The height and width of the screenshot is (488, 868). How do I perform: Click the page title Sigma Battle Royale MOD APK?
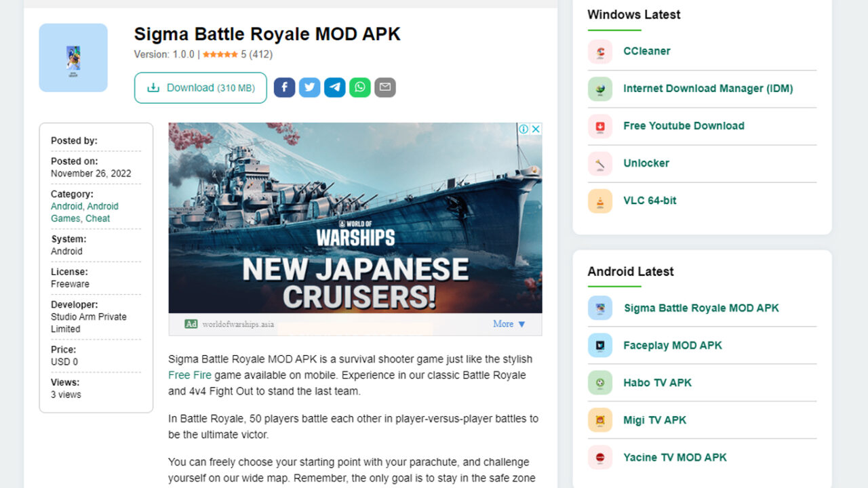click(267, 34)
